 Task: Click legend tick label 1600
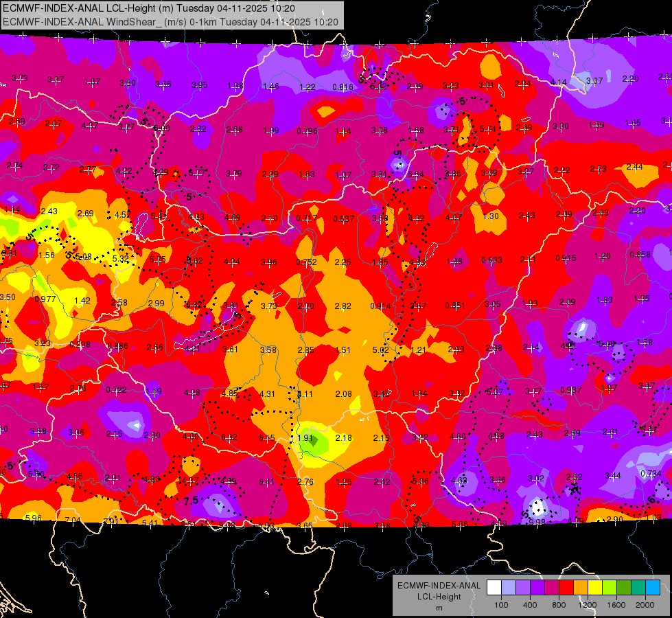(x=616, y=605)
